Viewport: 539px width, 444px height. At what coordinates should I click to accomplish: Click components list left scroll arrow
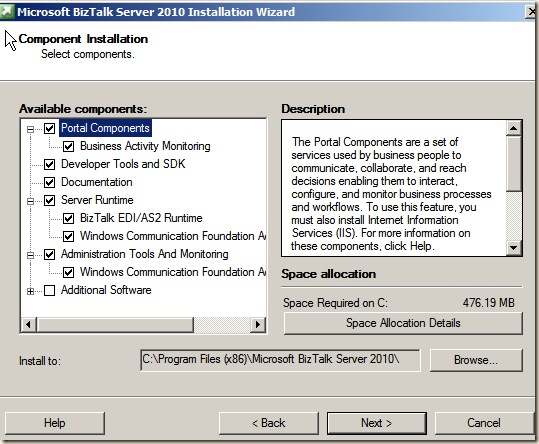[x=29, y=324]
